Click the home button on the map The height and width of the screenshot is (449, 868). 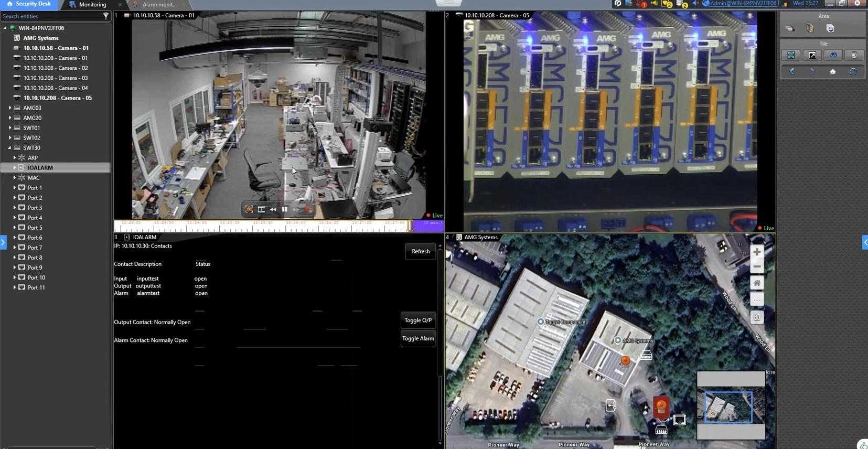pyautogui.click(x=757, y=283)
